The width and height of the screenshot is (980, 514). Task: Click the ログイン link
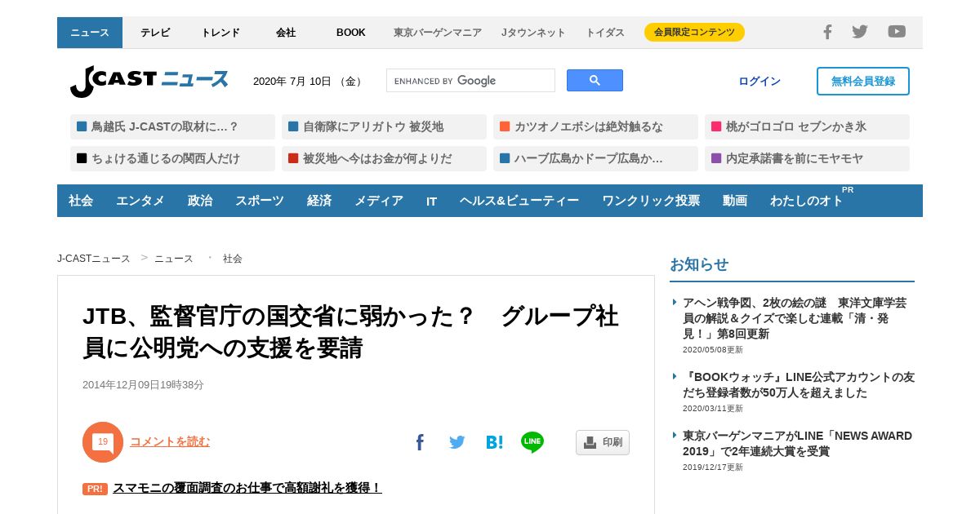759,82
